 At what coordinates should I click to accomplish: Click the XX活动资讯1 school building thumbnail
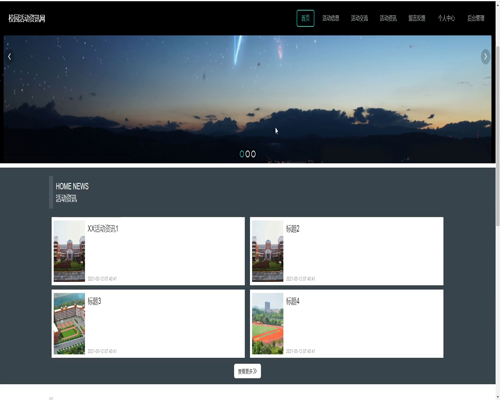(69, 251)
